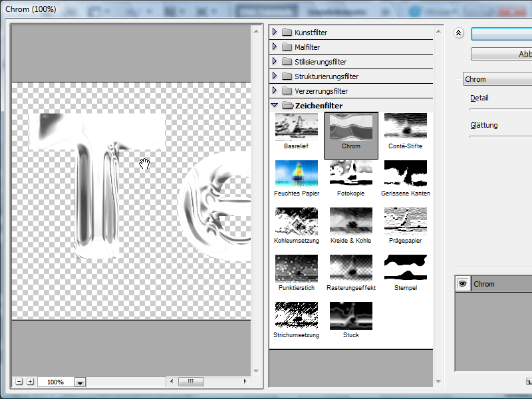
Task: Click preview horizontal scrollbar right arrow
Action: coord(245,381)
